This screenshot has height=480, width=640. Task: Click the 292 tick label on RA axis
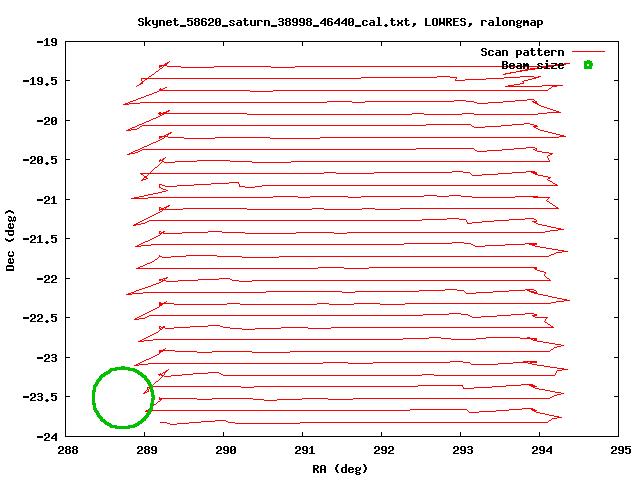click(384, 450)
